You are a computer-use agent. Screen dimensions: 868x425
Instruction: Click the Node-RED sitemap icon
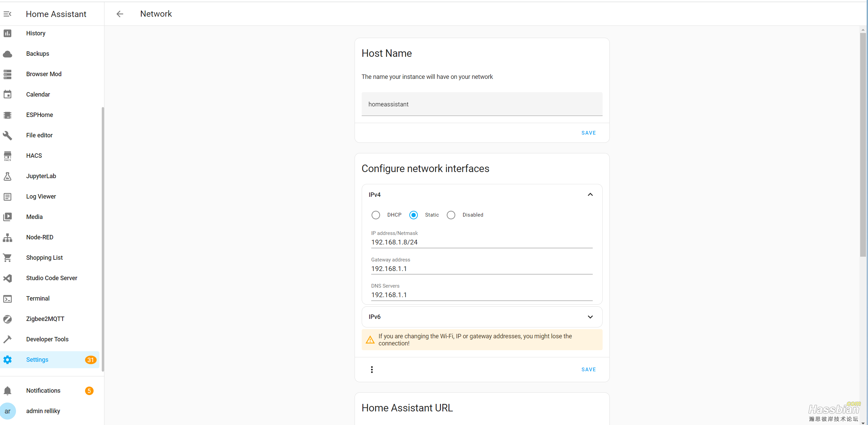tap(7, 237)
